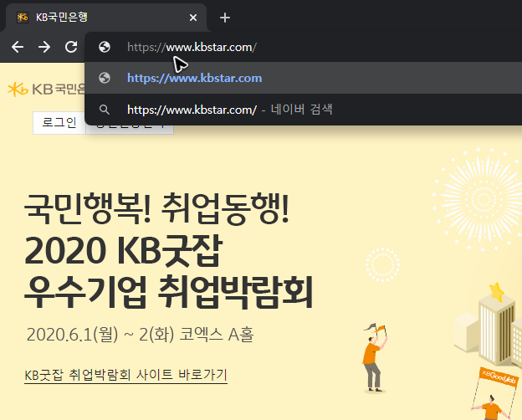Viewport: 522px width, 420px height.
Task: Click the globe icon in the address bar
Action: coord(105,47)
